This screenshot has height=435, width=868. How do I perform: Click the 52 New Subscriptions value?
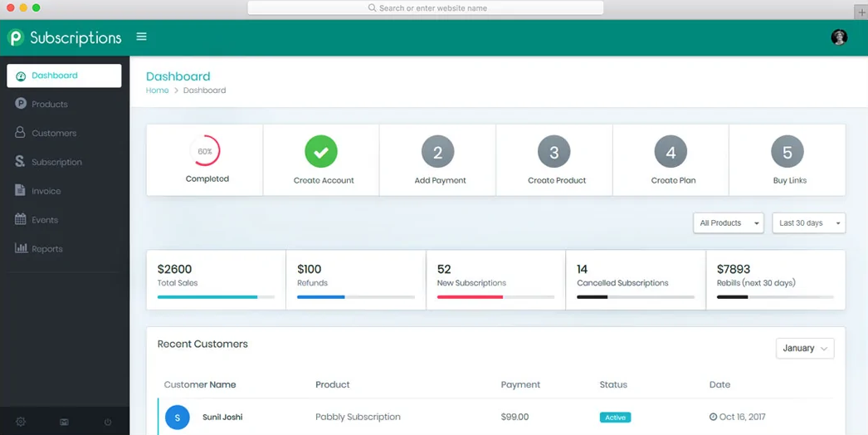(444, 269)
